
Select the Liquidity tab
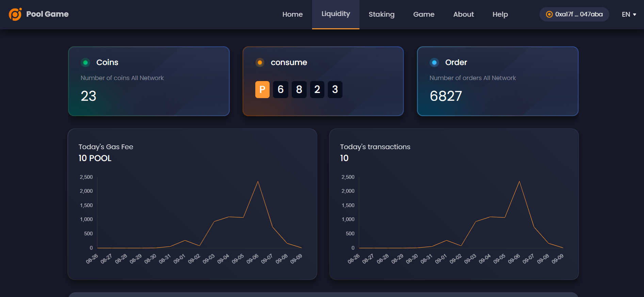336,14
